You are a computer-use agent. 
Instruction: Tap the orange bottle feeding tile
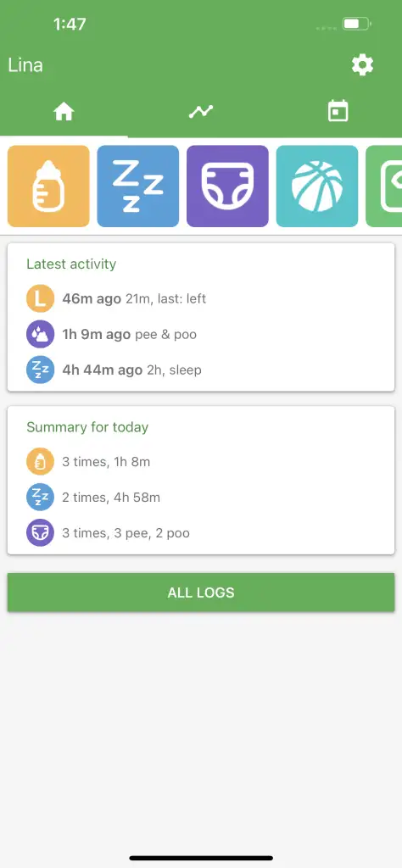(x=48, y=186)
